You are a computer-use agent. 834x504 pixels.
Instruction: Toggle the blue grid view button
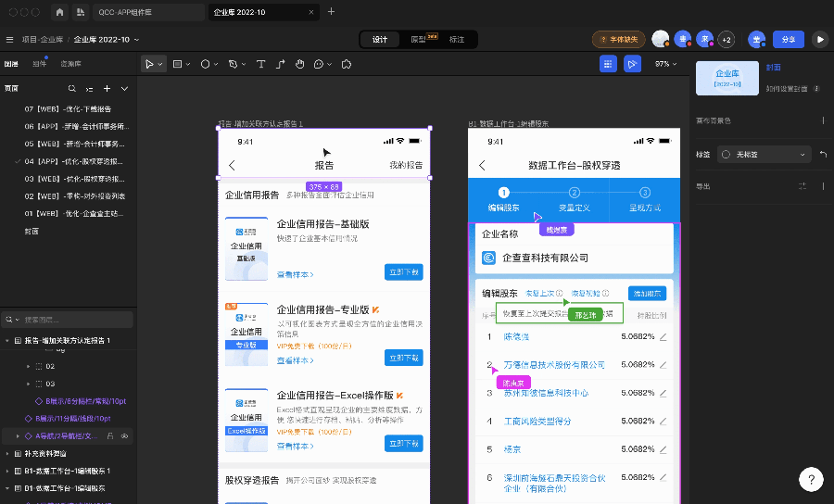click(608, 64)
